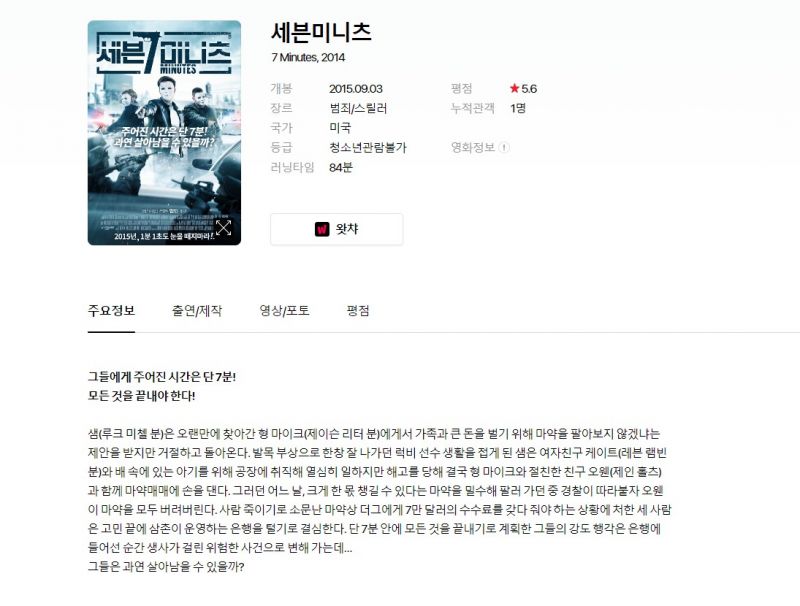
Task: Select the 주요정보 tab
Action: coord(111,311)
